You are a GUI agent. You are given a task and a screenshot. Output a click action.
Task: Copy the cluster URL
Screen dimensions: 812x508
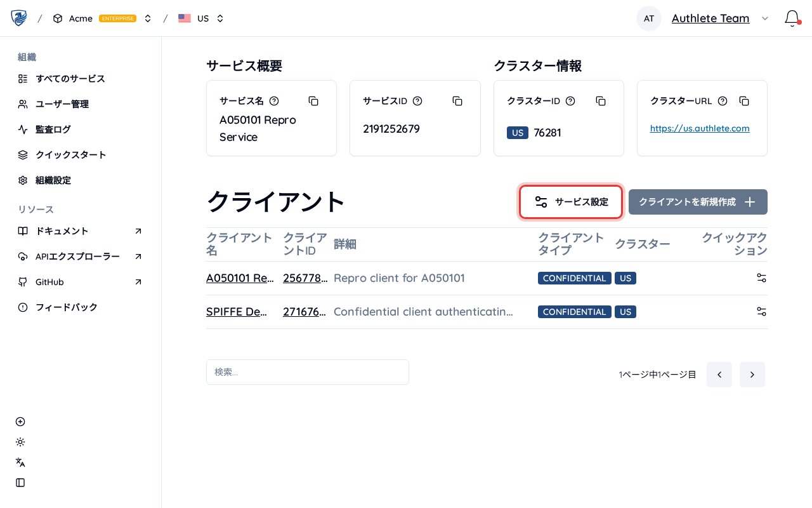point(745,101)
